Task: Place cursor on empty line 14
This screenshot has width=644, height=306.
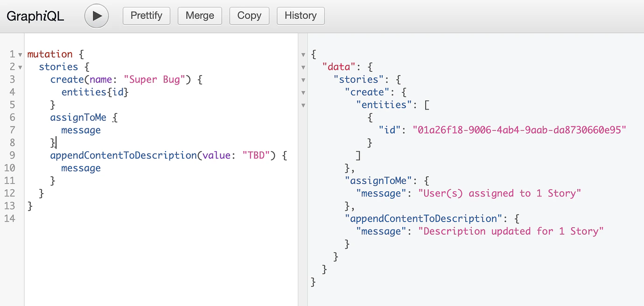Action: click(x=161, y=218)
